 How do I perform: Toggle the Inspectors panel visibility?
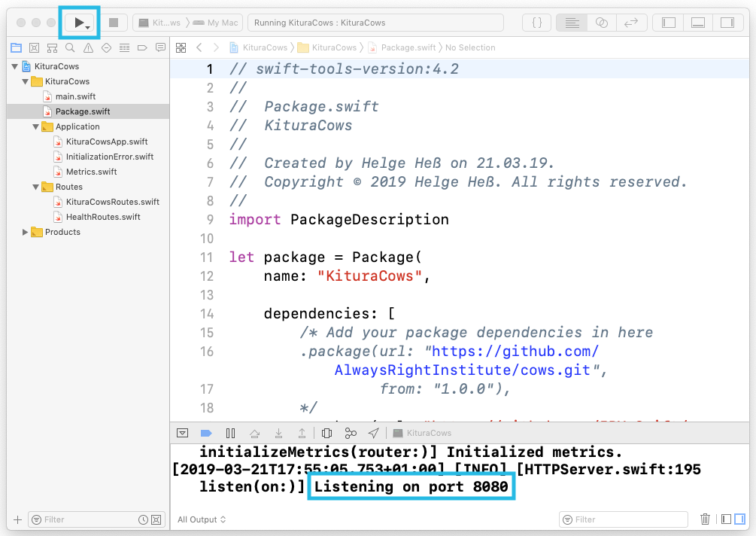click(727, 22)
